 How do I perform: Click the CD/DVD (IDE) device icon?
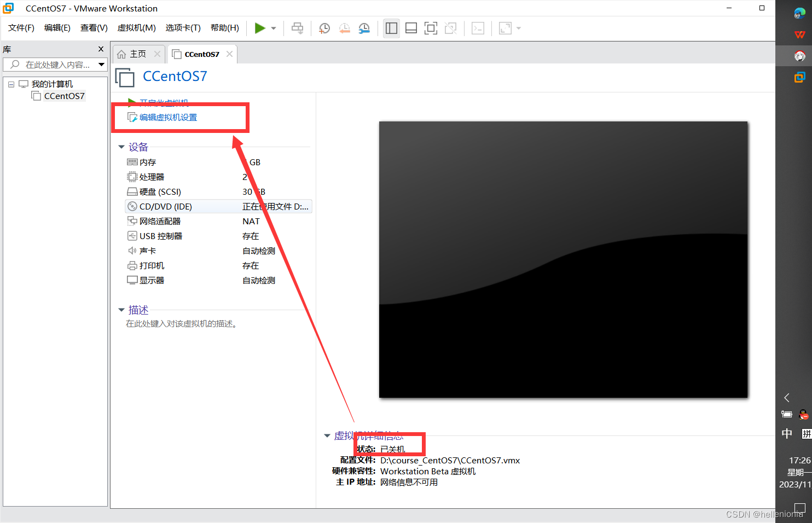132,206
